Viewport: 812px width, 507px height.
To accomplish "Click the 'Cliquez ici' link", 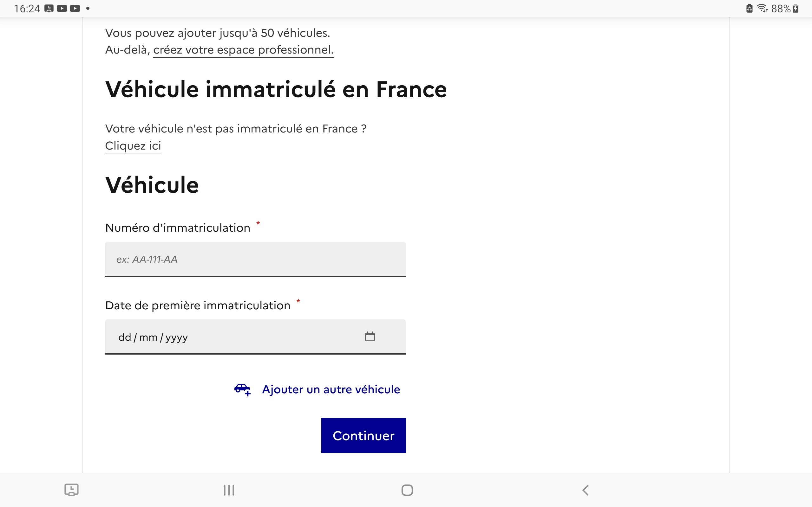I will point(133,145).
